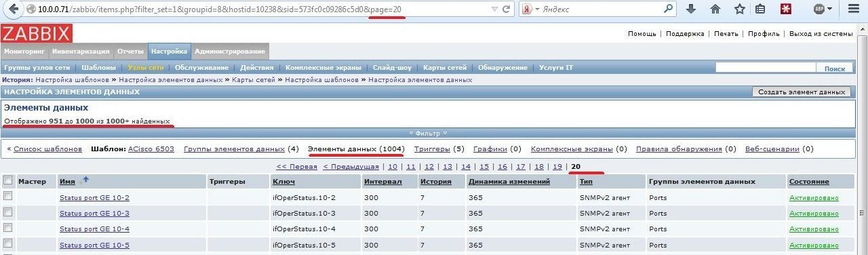Go to Список шаблонов link
The height and width of the screenshot is (255, 868).
[48, 149]
